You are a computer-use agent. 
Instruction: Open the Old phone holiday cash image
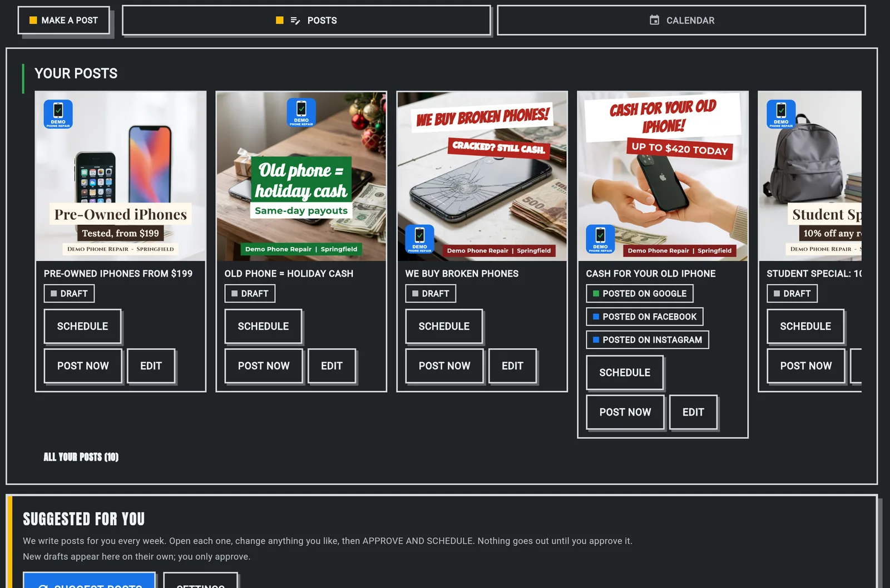click(301, 176)
